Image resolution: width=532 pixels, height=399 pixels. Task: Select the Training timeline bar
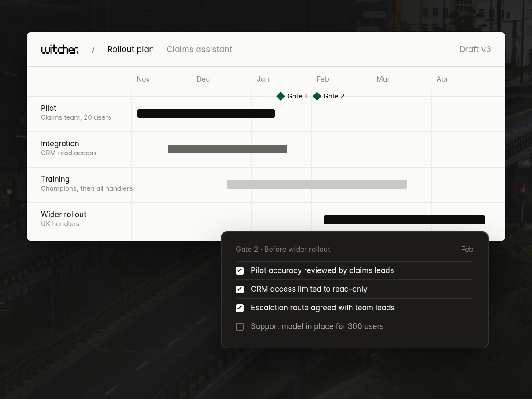coord(317,184)
